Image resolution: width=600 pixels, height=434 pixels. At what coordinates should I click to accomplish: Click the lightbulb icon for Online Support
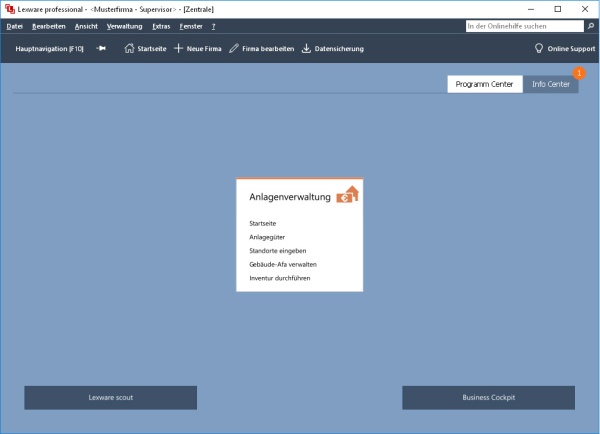coord(539,48)
